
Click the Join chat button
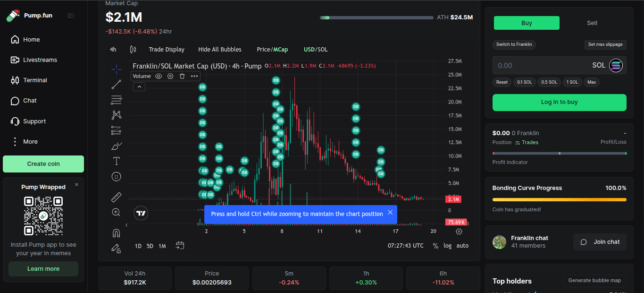coord(600,242)
